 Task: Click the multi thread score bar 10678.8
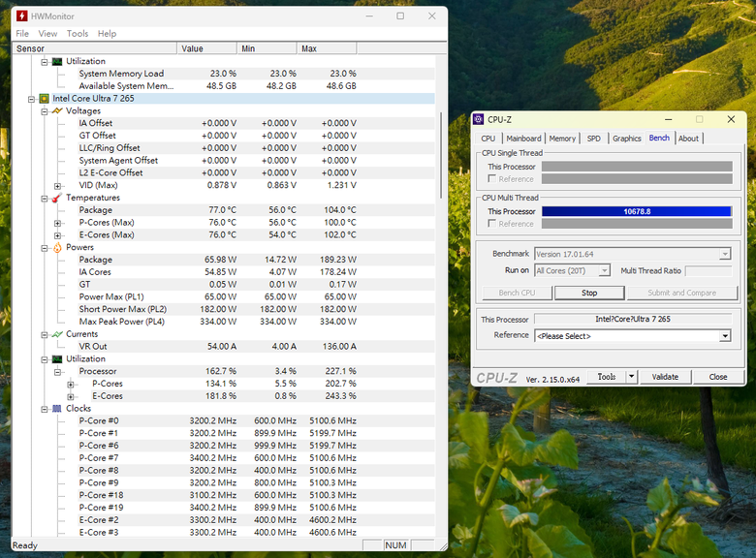(x=637, y=211)
